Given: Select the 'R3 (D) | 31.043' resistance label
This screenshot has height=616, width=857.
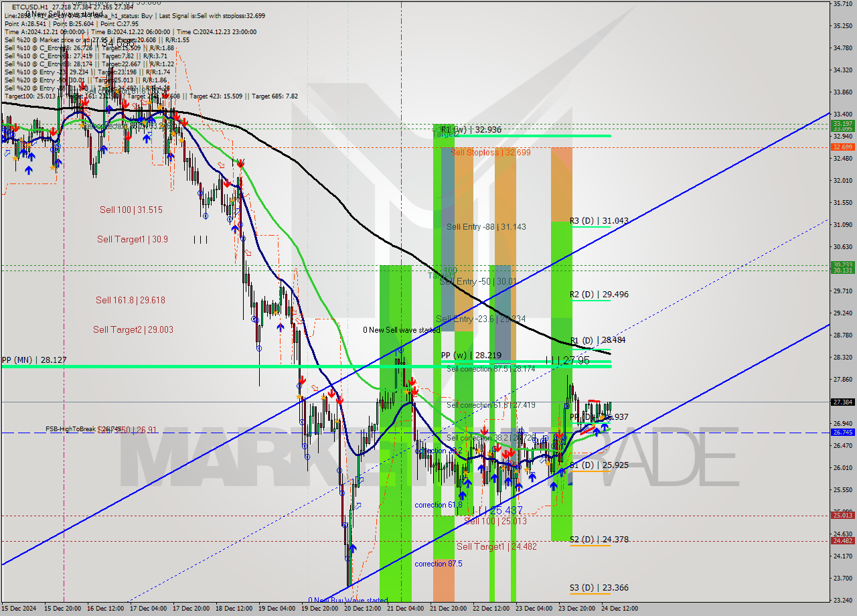Looking at the screenshot, I should [599, 220].
